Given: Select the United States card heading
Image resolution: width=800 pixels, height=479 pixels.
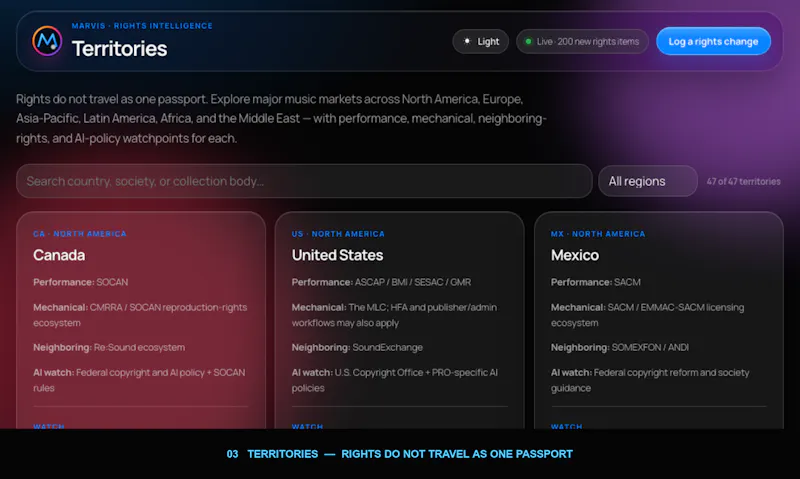Looking at the screenshot, I should (x=337, y=255).
